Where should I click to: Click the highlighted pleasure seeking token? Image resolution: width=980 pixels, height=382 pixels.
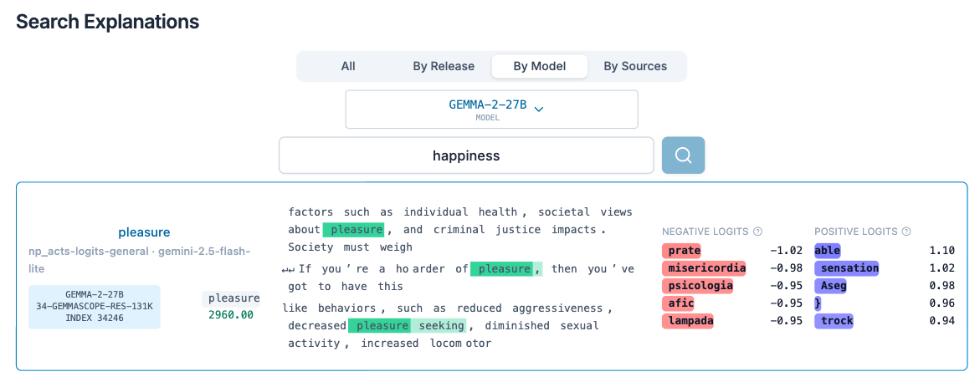408,326
